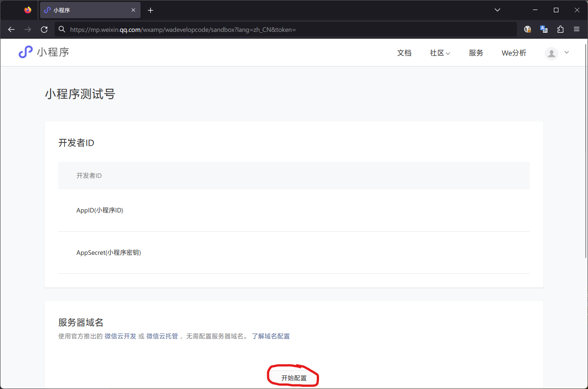This screenshot has width=588, height=389.
Task: Click the URL address bar
Action: [x=286, y=29]
